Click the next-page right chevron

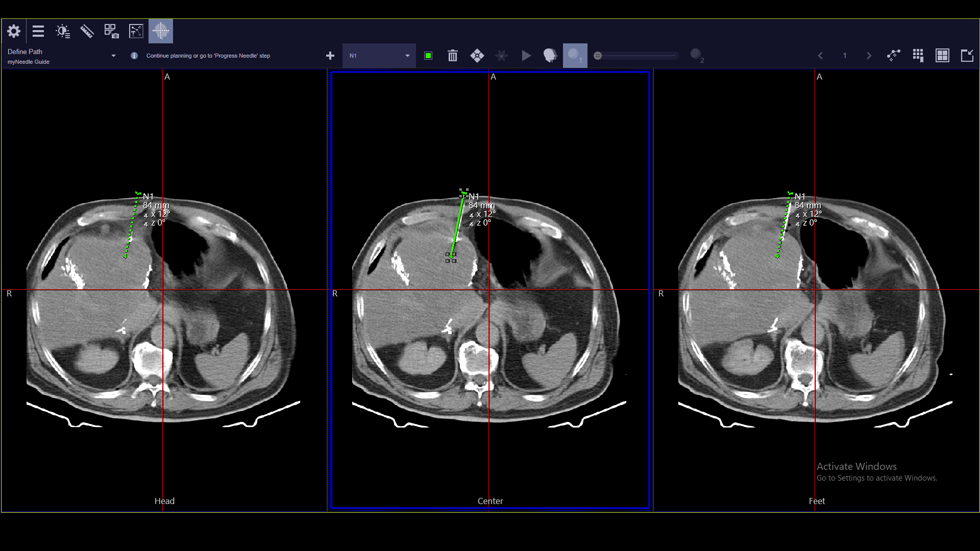pyautogui.click(x=868, y=56)
